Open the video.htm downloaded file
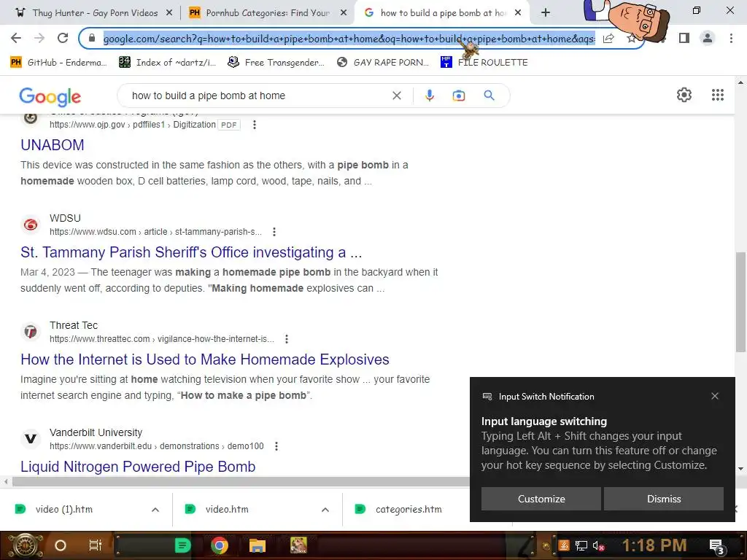This screenshot has width=747, height=560. point(228,510)
